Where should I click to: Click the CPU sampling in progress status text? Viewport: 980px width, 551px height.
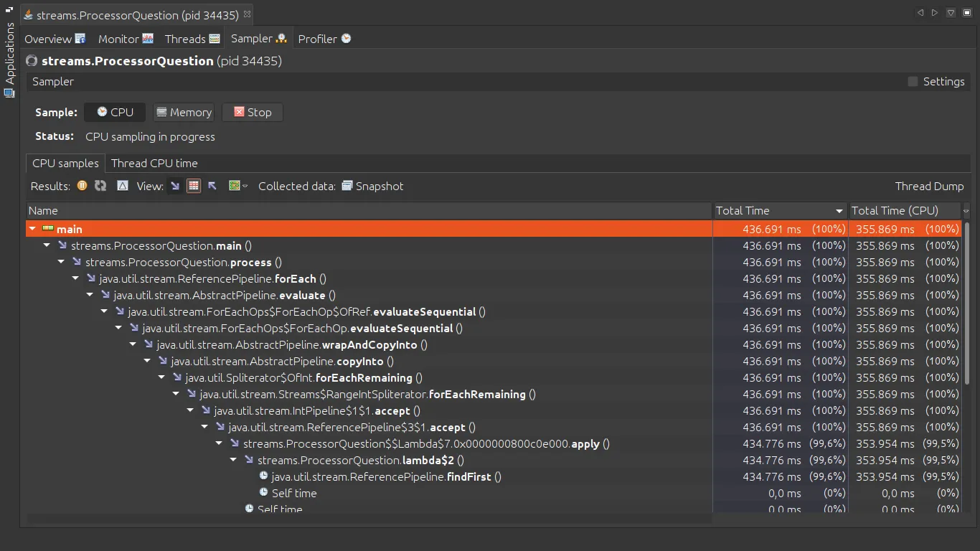[x=150, y=136]
